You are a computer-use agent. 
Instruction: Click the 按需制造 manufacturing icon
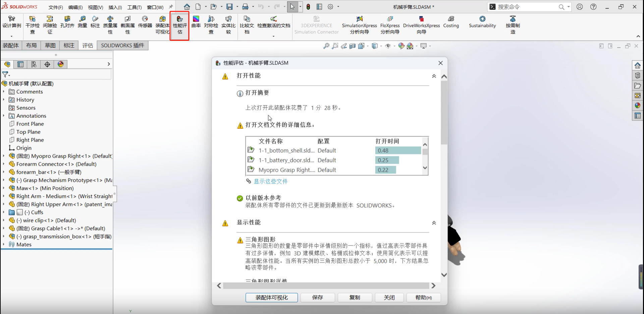513,25
